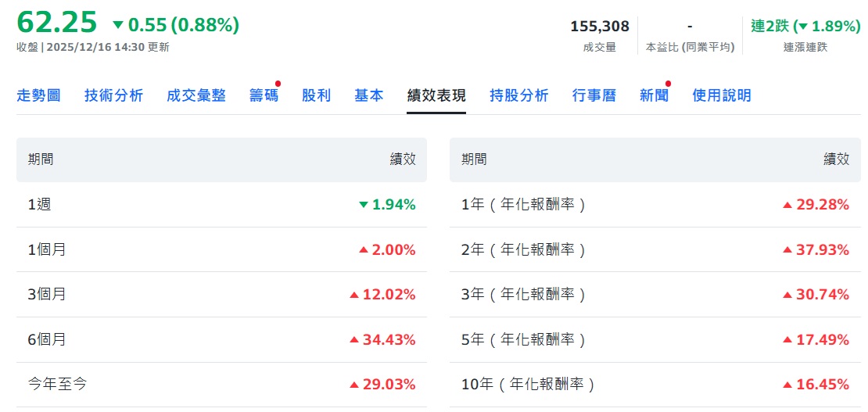Select the 籌碼 tab
Image resolution: width=868 pixels, height=412 pixels.
[264, 95]
